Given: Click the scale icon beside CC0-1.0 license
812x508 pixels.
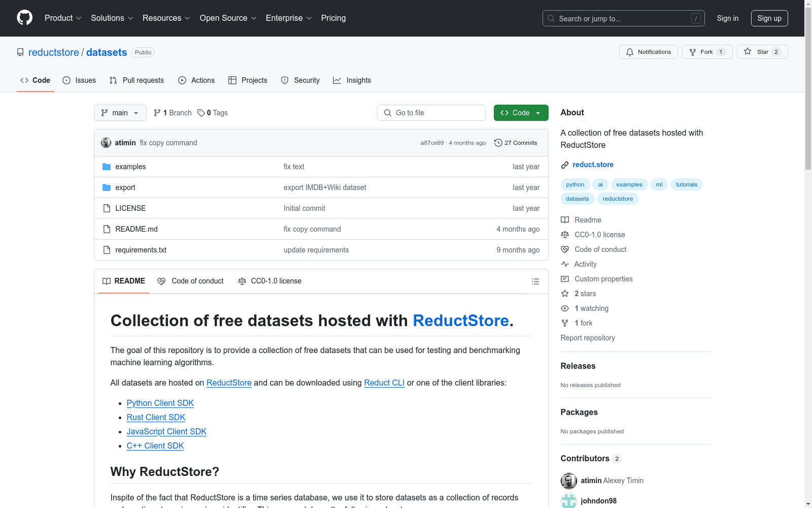Looking at the screenshot, I should click(x=565, y=235).
